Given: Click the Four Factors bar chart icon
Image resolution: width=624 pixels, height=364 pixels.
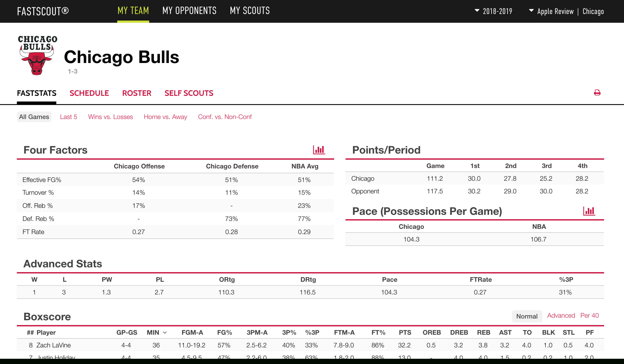Looking at the screenshot, I should coord(319,150).
